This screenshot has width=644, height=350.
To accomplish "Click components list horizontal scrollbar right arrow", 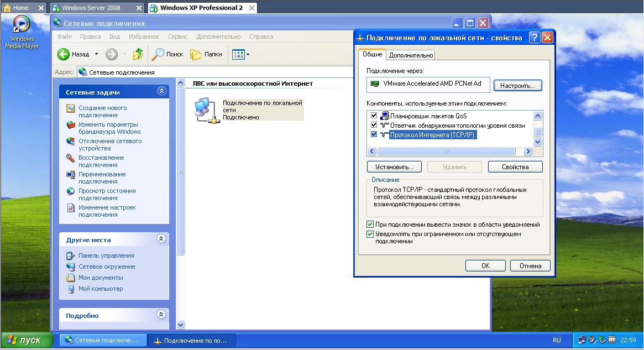I will click(x=528, y=152).
